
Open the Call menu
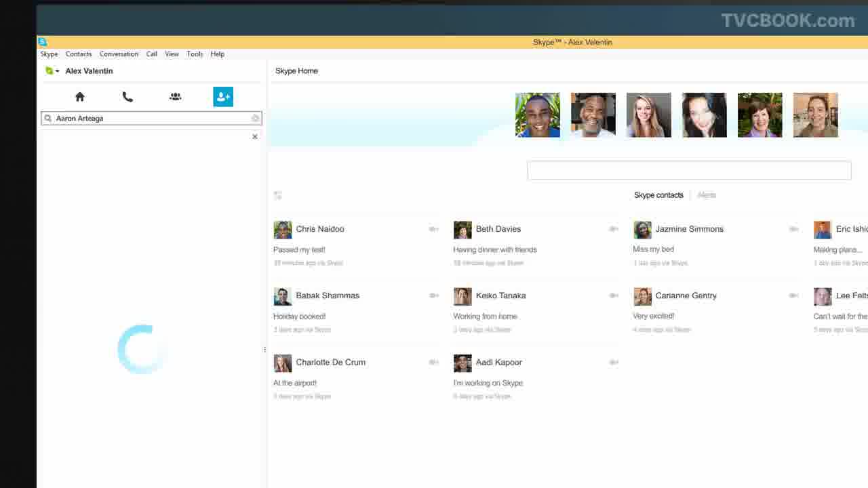click(x=152, y=54)
